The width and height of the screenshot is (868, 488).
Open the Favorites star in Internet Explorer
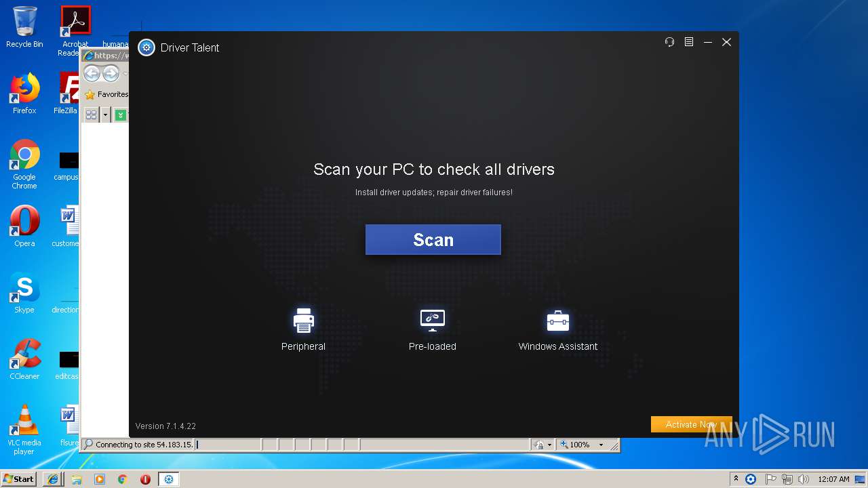(90, 95)
